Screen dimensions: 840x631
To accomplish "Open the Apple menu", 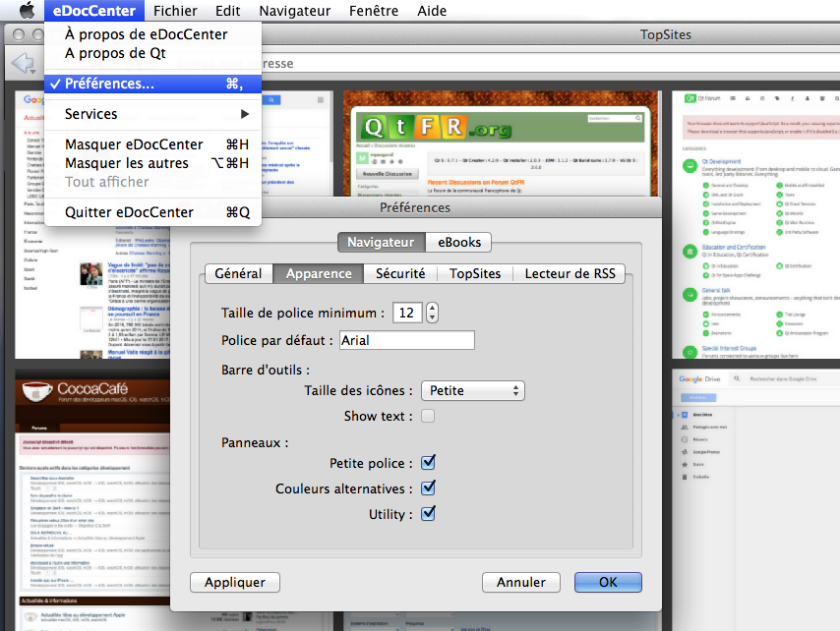I will coord(27,10).
